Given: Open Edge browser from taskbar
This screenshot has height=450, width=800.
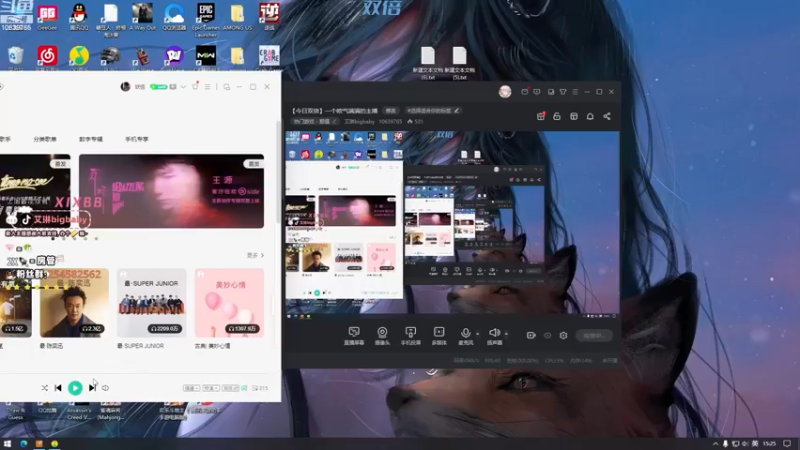Looking at the screenshot, I should click(23, 444).
